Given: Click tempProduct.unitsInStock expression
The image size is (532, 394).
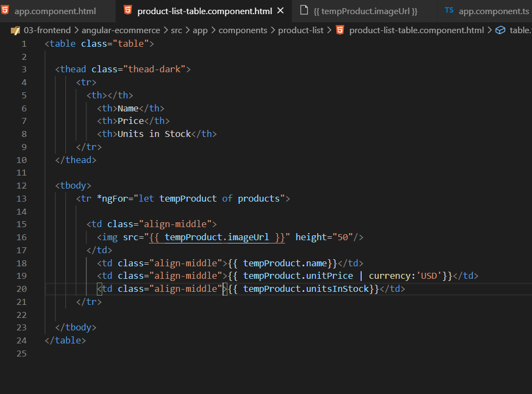Looking at the screenshot, I should (x=306, y=289).
